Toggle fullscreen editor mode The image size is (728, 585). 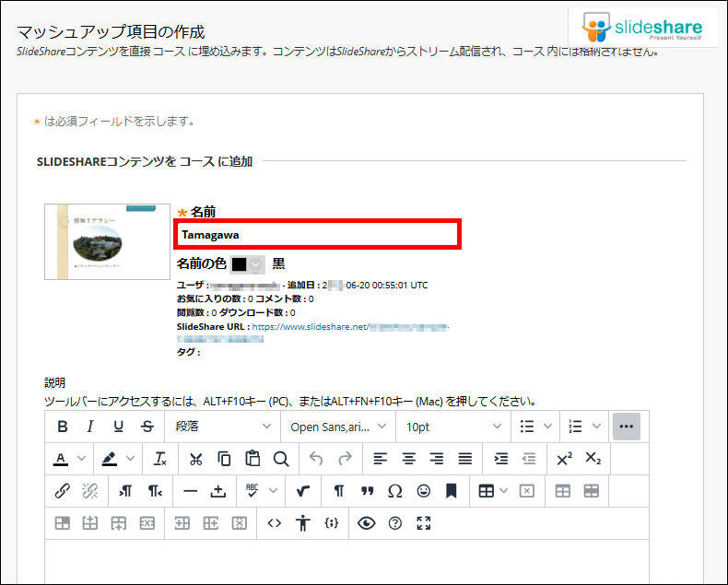tap(423, 523)
